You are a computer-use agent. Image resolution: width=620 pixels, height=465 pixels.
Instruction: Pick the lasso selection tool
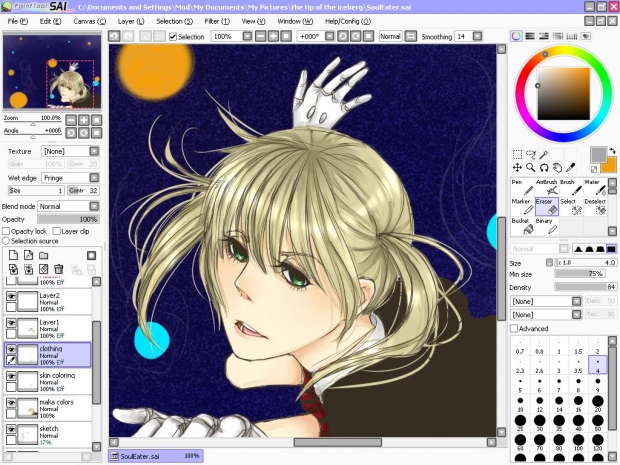click(531, 154)
